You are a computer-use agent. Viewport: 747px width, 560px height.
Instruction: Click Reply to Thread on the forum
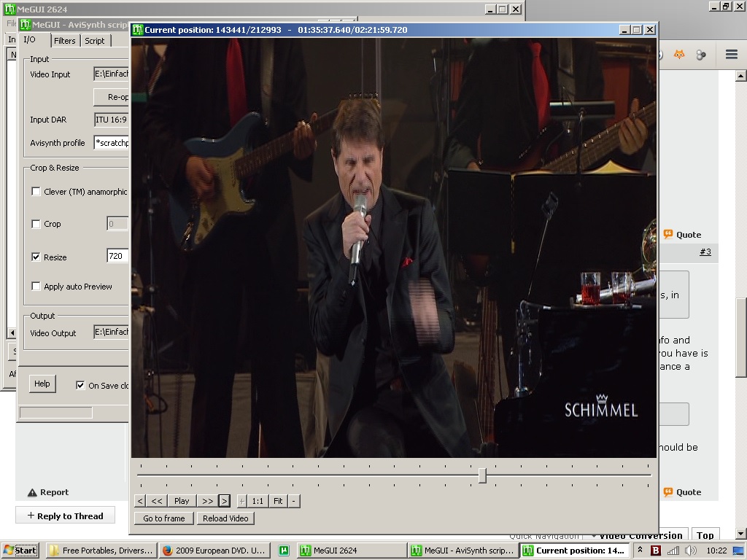(x=65, y=516)
